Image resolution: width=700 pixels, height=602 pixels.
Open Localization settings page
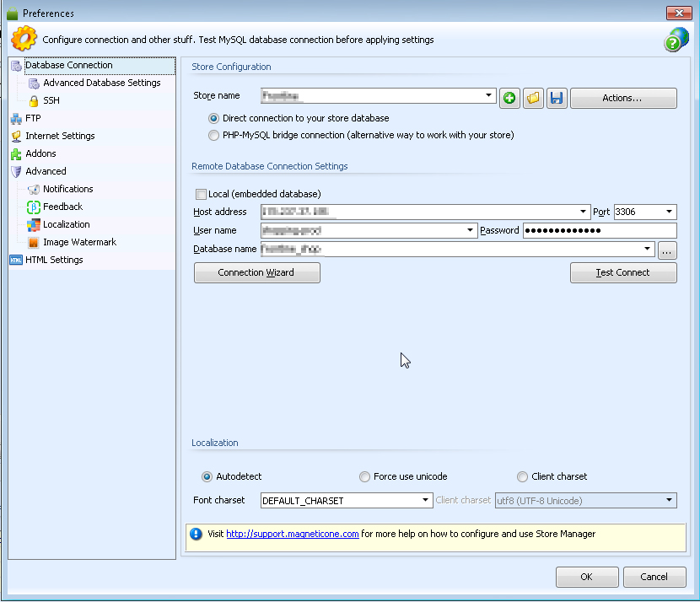(x=67, y=224)
